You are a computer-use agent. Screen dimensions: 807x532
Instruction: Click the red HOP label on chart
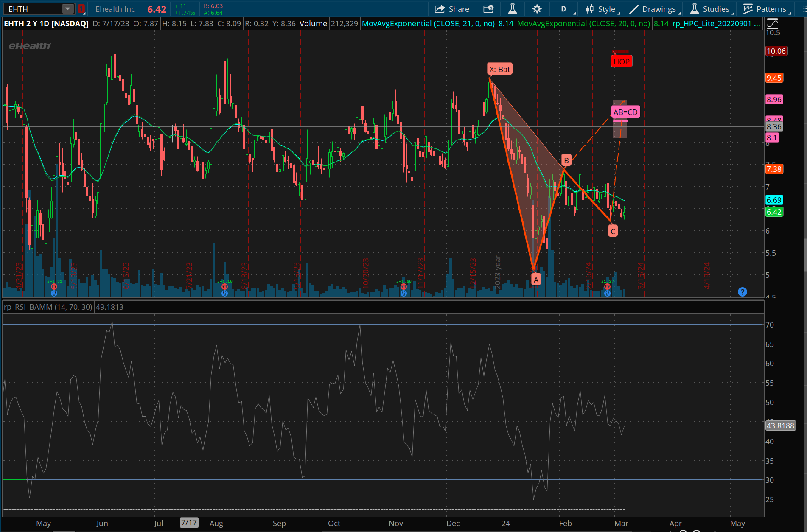click(x=622, y=62)
